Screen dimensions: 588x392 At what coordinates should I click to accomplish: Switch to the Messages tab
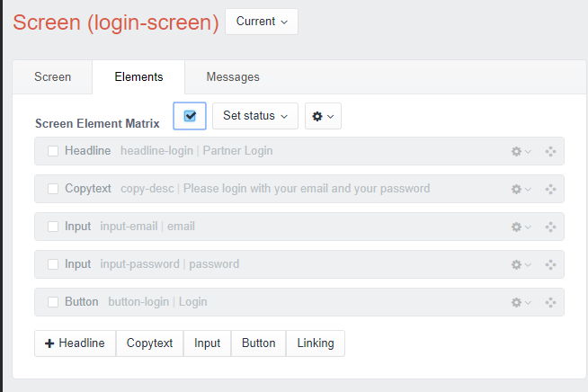[x=233, y=77]
